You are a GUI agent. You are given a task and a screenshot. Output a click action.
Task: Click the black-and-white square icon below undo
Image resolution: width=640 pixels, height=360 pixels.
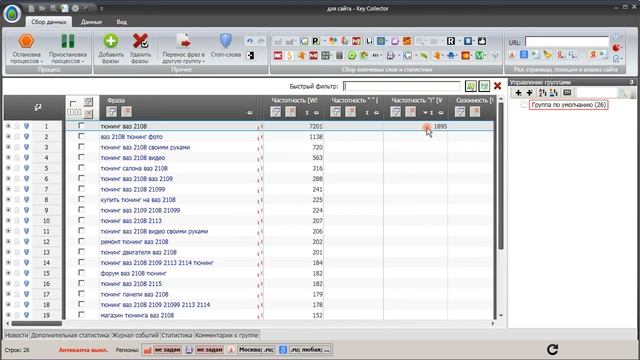(x=251, y=55)
